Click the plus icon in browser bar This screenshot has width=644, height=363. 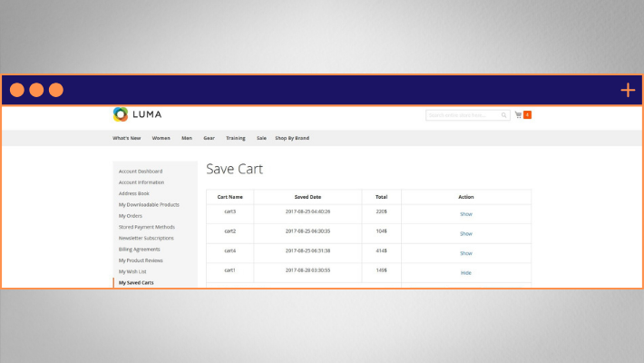click(628, 90)
